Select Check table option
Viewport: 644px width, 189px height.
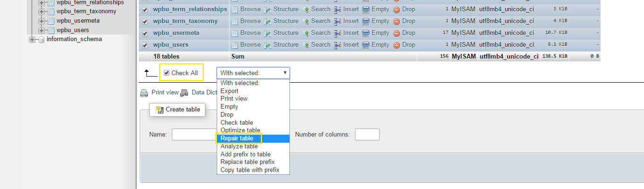tap(253, 123)
